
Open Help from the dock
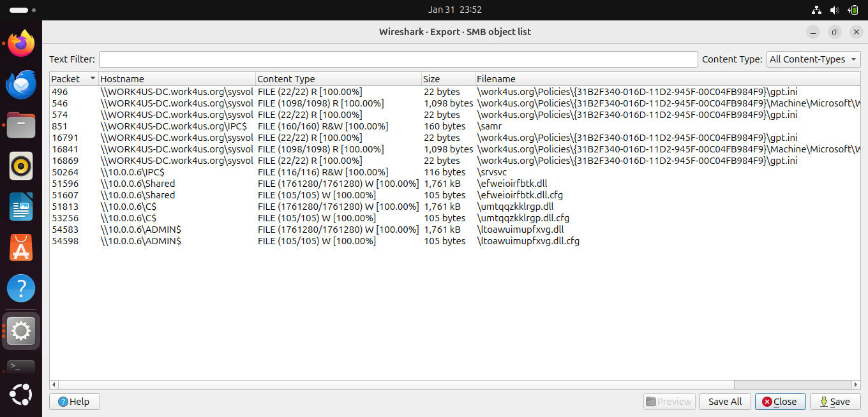tap(21, 289)
